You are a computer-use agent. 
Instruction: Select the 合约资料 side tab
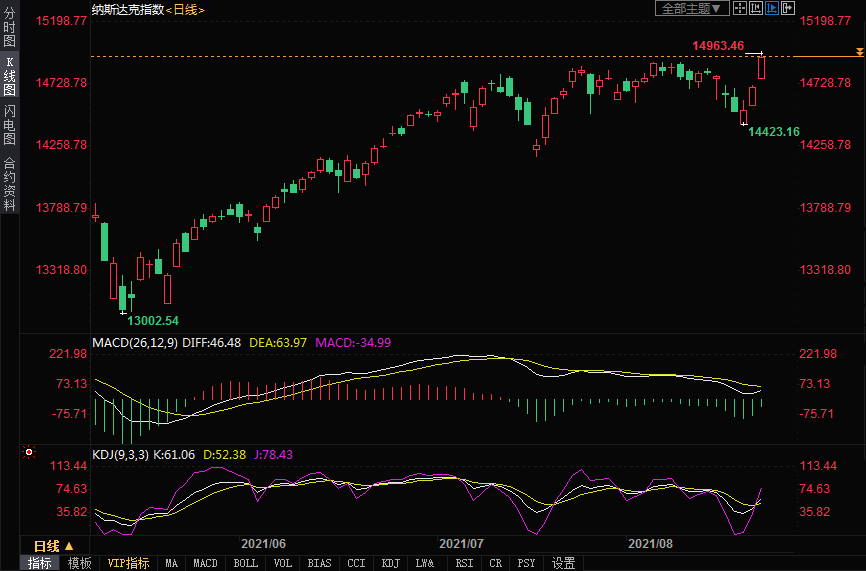pos(9,184)
